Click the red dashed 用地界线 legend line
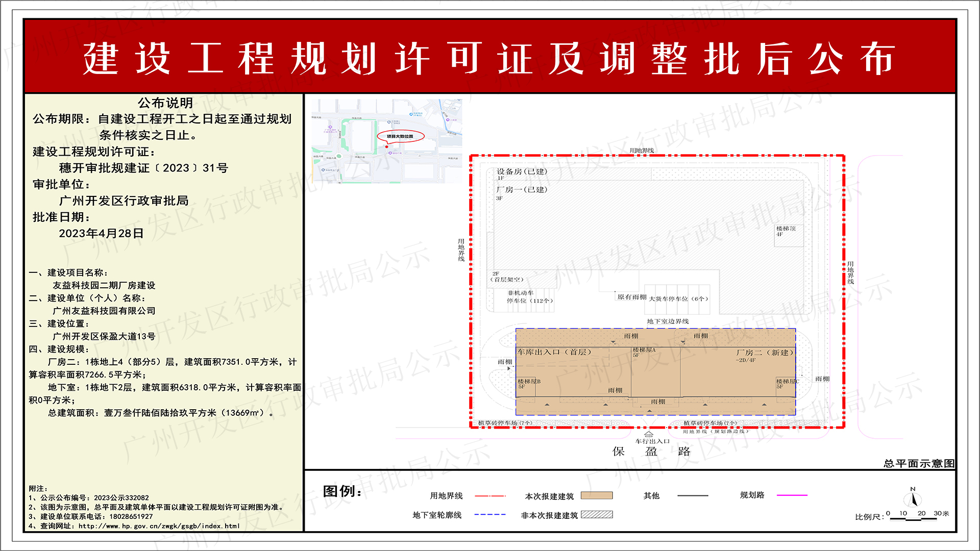The height and width of the screenshot is (551, 980). pyautogui.click(x=491, y=495)
